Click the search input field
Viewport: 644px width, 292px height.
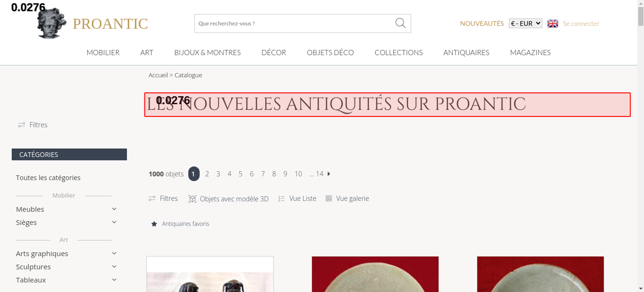[295, 23]
